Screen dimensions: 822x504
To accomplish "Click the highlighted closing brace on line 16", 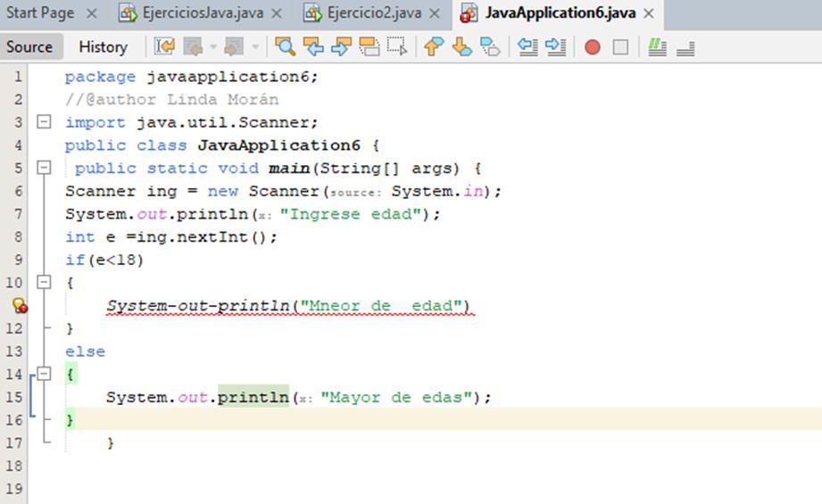I will [x=70, y=419].
